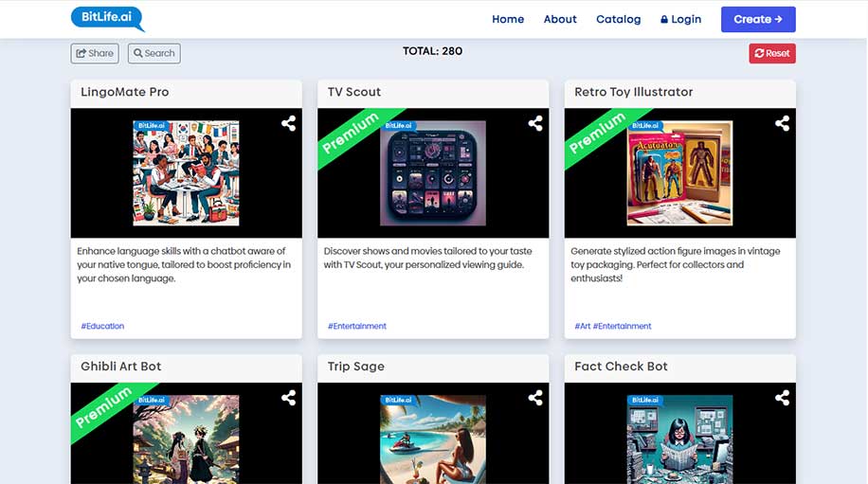Click #Entertainment tag on Retro Toy Illustrator
868x484 pixels.
click(x=623, y=326)
